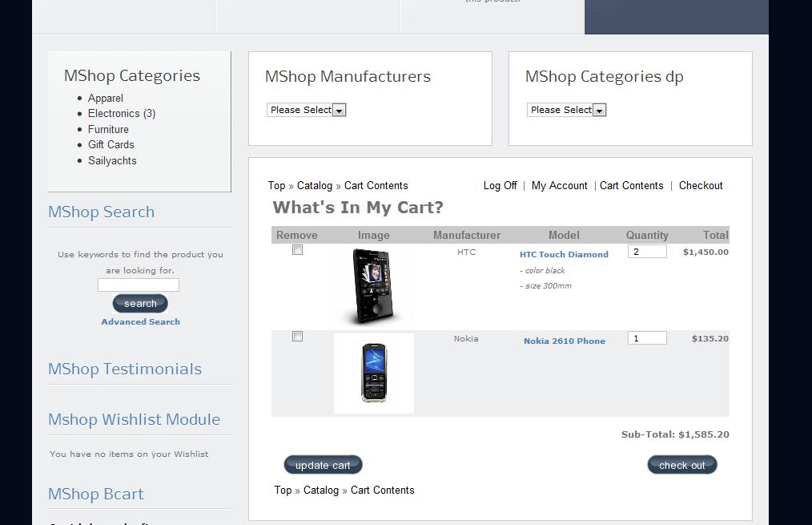Open the Advanced Search link
The image size is (812, 525).
[x=141, y=321]
